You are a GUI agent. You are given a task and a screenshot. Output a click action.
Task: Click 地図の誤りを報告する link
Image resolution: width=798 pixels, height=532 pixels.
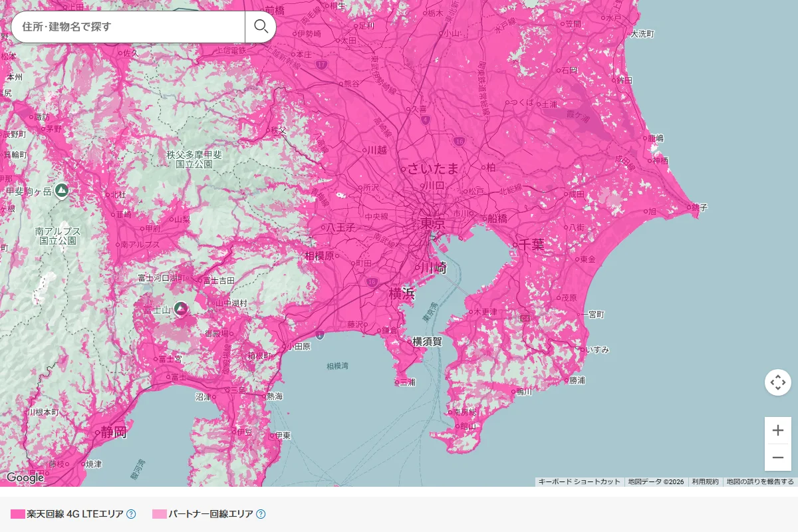[x=760, y=481]
